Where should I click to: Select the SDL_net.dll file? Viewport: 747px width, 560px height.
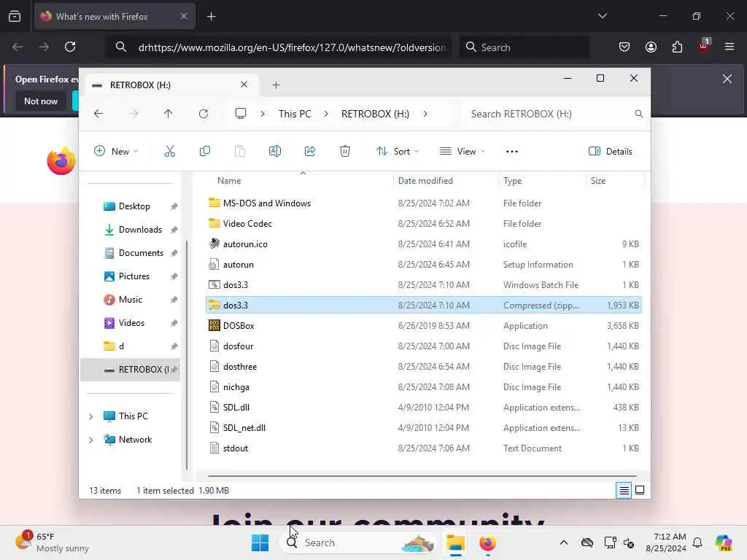click(244, 428)
